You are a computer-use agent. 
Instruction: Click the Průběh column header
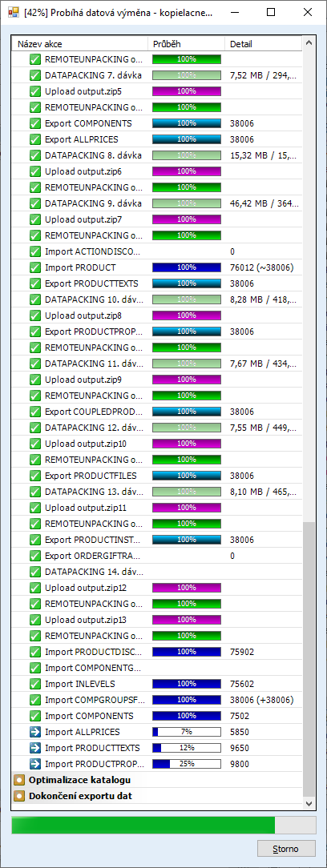pos(186,43)
